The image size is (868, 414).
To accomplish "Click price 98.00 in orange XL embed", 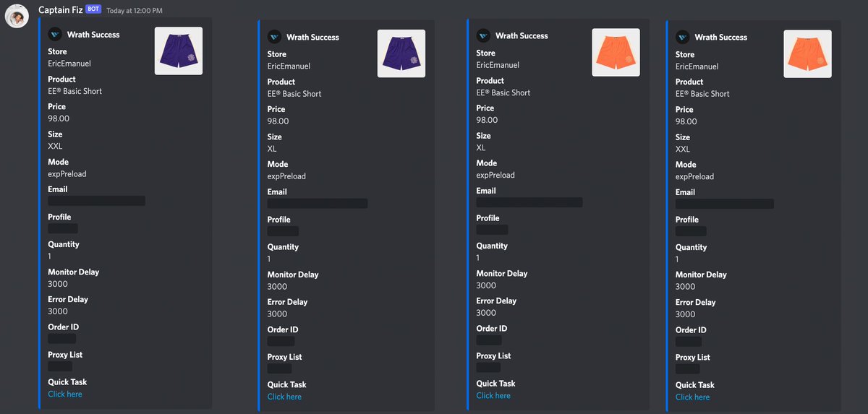I will point(487,120).
